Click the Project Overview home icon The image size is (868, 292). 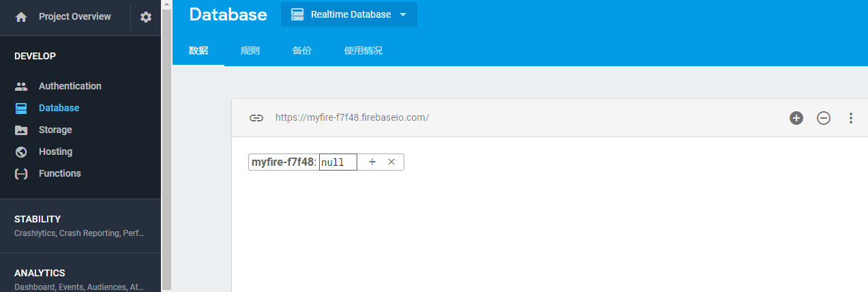21,17
